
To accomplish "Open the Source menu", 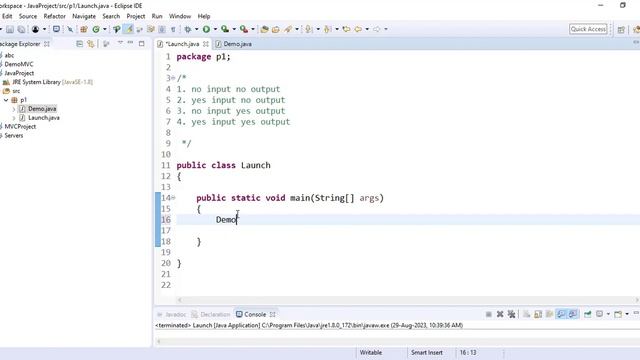I will (28, 16).
